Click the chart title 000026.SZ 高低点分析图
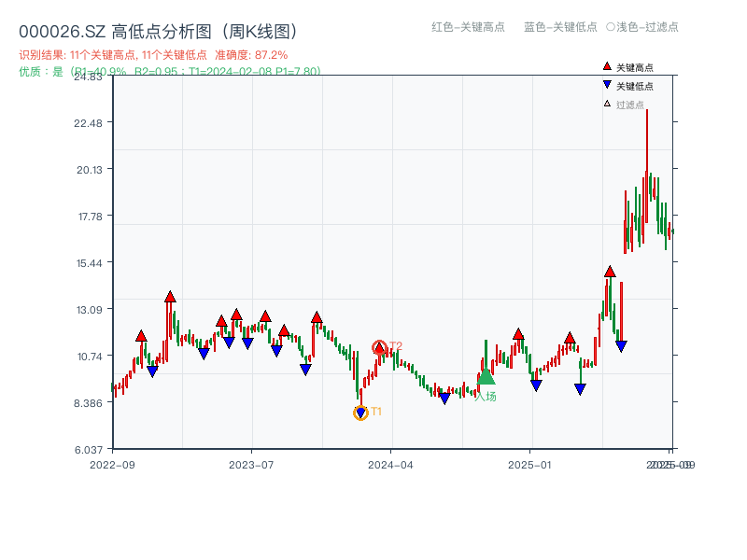 click(x=159, y=32)
